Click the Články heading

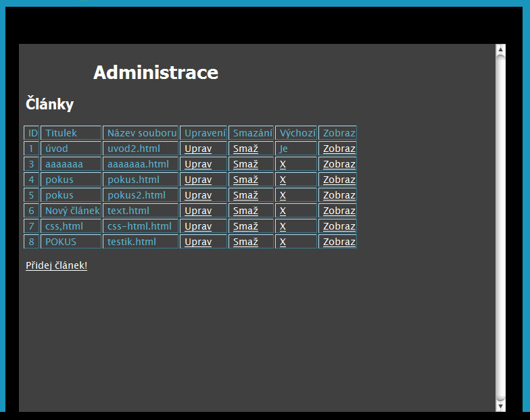tap(50, 104)
